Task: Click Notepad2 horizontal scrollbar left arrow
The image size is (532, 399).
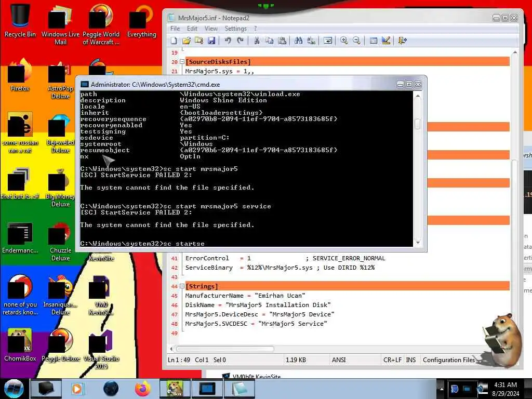Action: click(x=171, y=349)
